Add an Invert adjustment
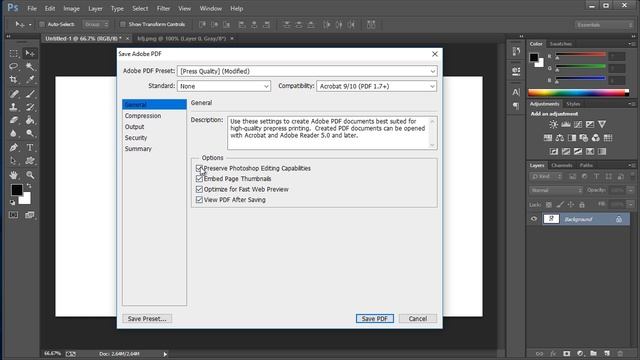This screenshot has height=360, width=640. tap(554, 151)
